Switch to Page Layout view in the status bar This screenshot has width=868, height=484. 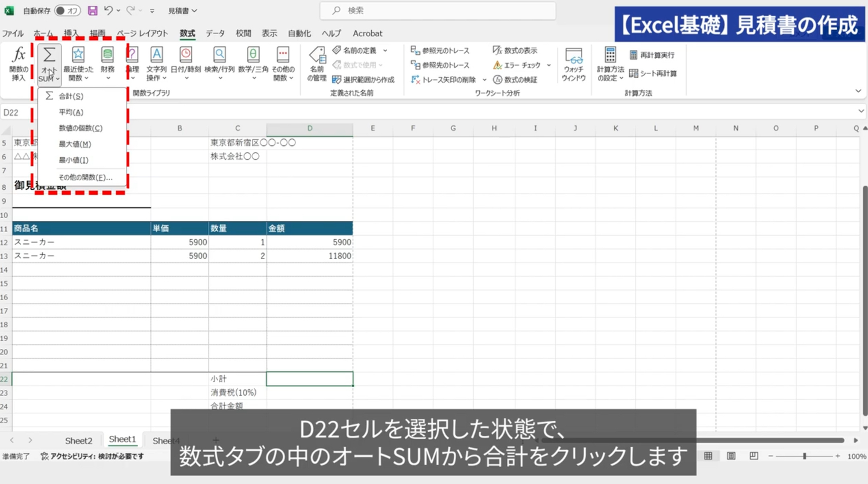point(731,456)
